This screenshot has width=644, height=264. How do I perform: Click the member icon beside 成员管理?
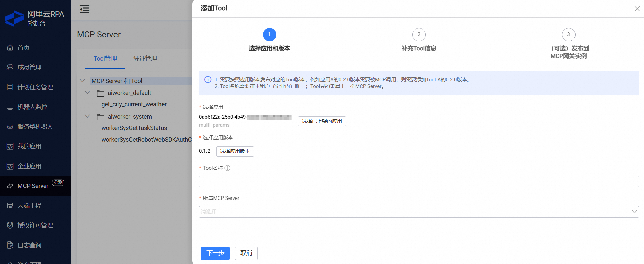click(x=10, y=67)
